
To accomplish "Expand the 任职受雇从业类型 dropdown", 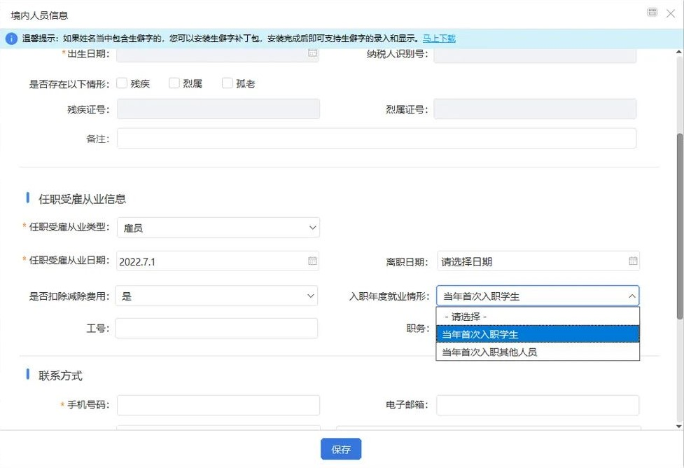I will point(218,228).
